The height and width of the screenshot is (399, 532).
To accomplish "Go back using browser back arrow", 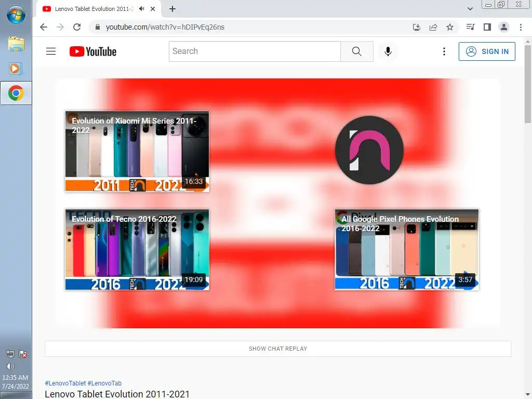I will (44, 27).
